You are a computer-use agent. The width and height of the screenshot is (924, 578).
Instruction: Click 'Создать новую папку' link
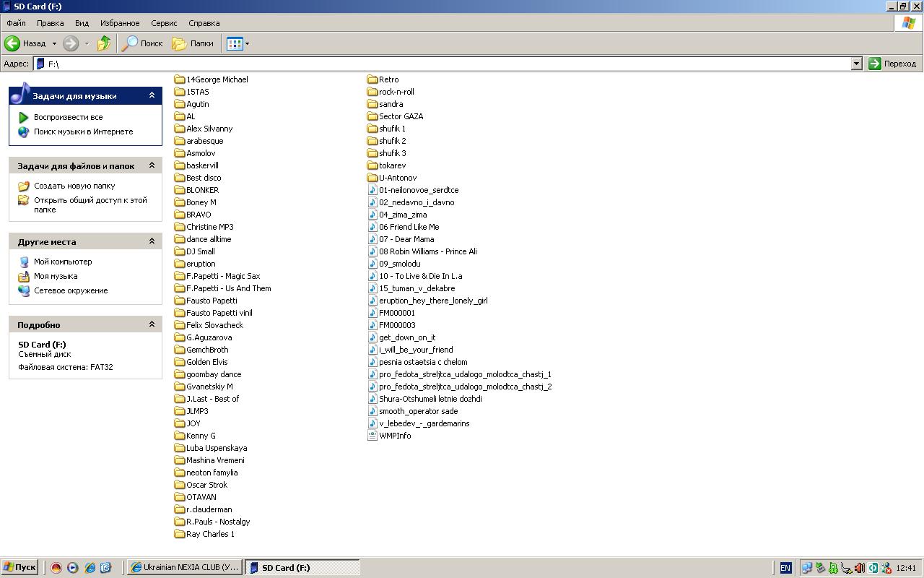[x=74, y=186]
